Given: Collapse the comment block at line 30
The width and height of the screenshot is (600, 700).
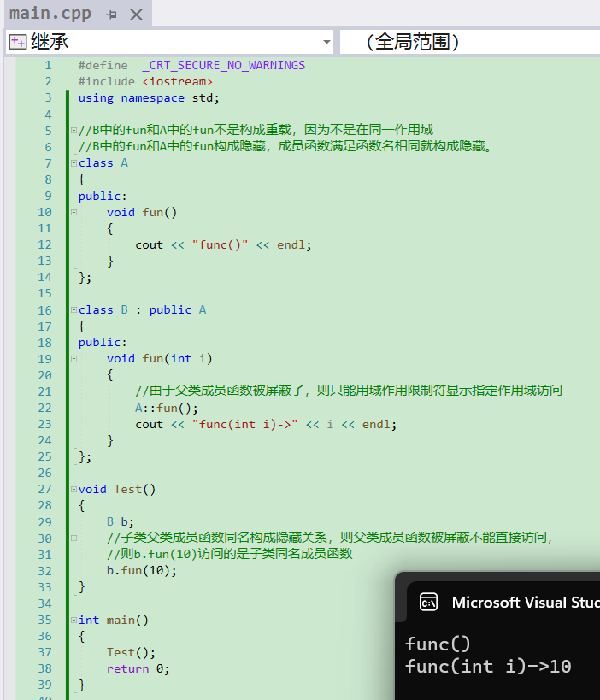Looking at the screenshot, I should [x=74, y=538].
